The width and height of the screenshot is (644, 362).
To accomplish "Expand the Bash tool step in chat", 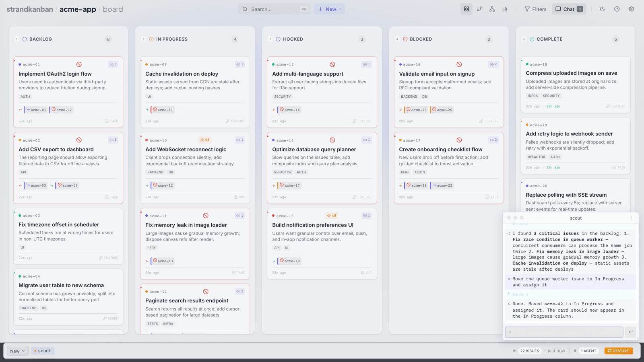I will (520, 294).
